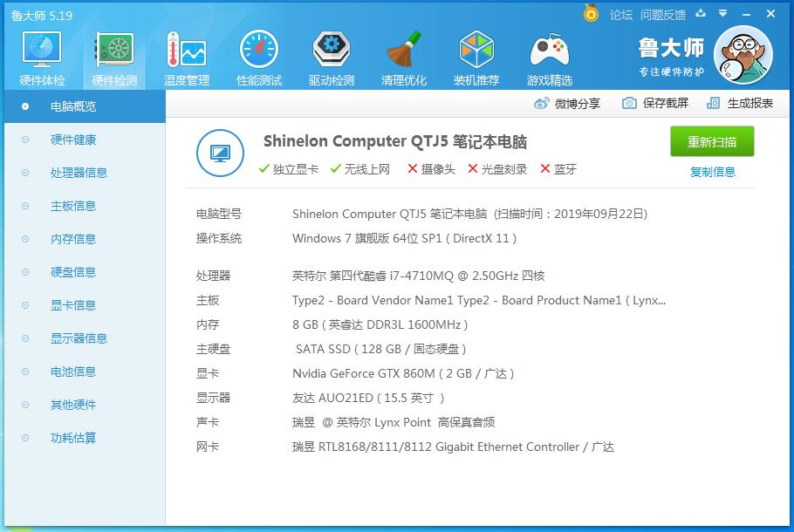Click the red X next to 摄像头
The image size is (794, 532).
(x=414, y=169)
